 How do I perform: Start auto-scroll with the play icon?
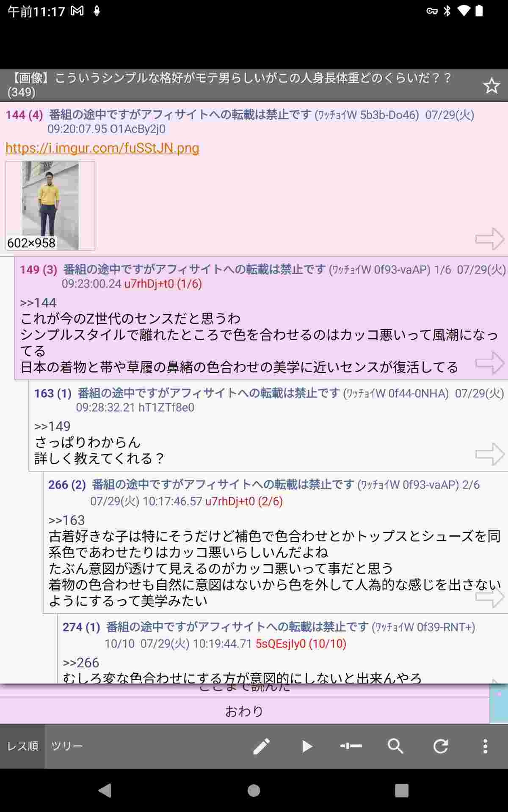point(307,746)
